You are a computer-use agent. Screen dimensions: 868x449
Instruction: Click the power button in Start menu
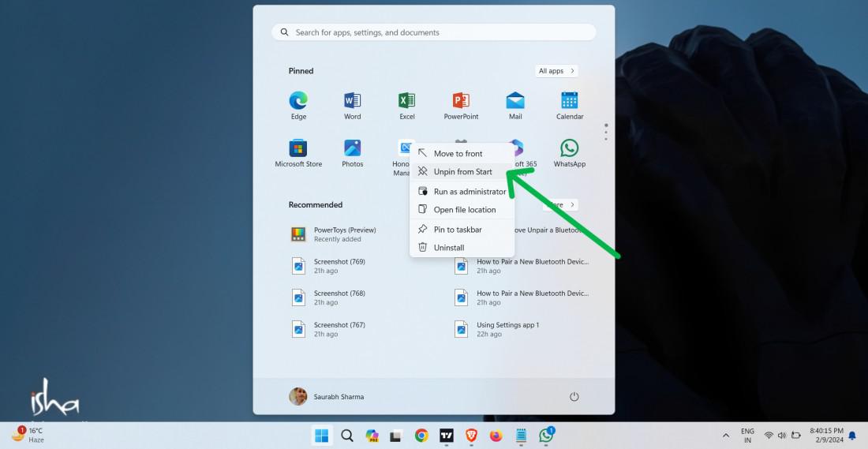(x=574, y=396)
